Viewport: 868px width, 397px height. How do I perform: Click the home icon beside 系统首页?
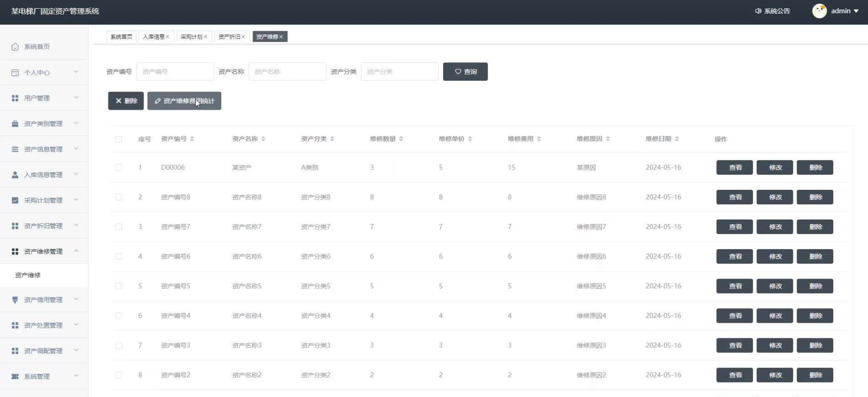pyautogui.click(x=15, y=46)
